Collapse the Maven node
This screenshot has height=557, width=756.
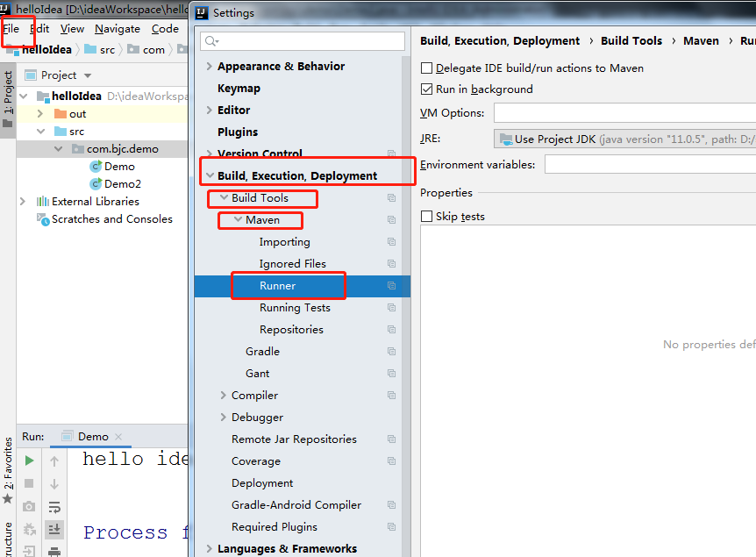pos(238,219)
